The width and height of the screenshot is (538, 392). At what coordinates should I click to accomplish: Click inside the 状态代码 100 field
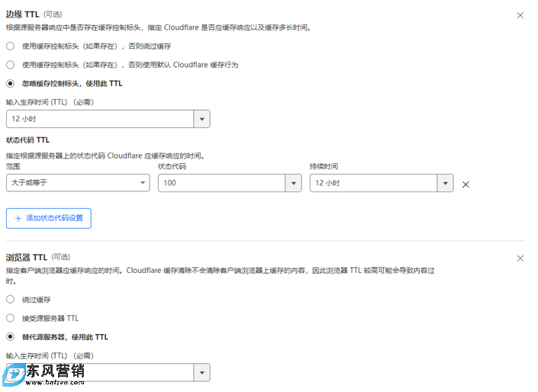[221, 183]
